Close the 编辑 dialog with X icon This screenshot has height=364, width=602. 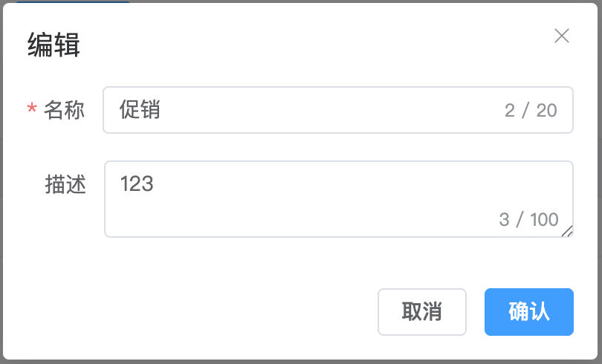pos(562,36)
